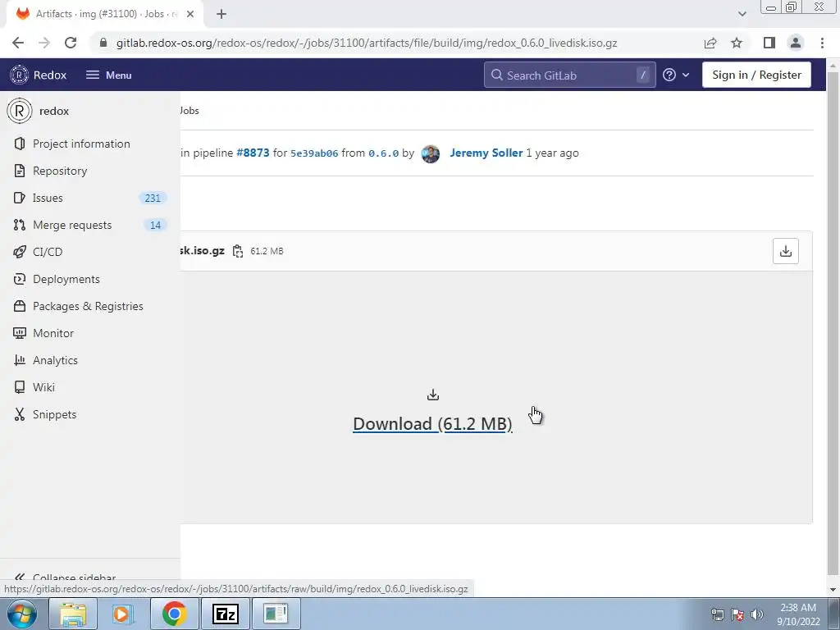Open File Explorer from the taskbar
The image size is (840, 630).
(73, 614)
